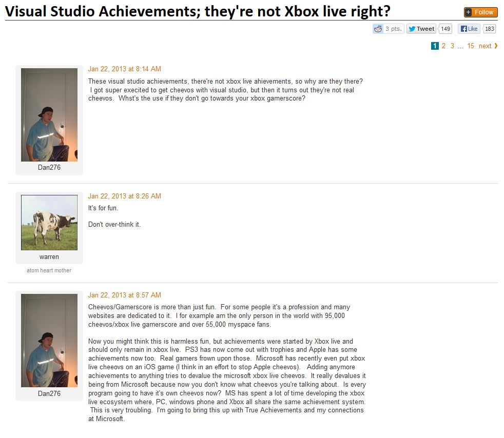
Task: Jump to page 15 of the thread
Action: (471, 46)
